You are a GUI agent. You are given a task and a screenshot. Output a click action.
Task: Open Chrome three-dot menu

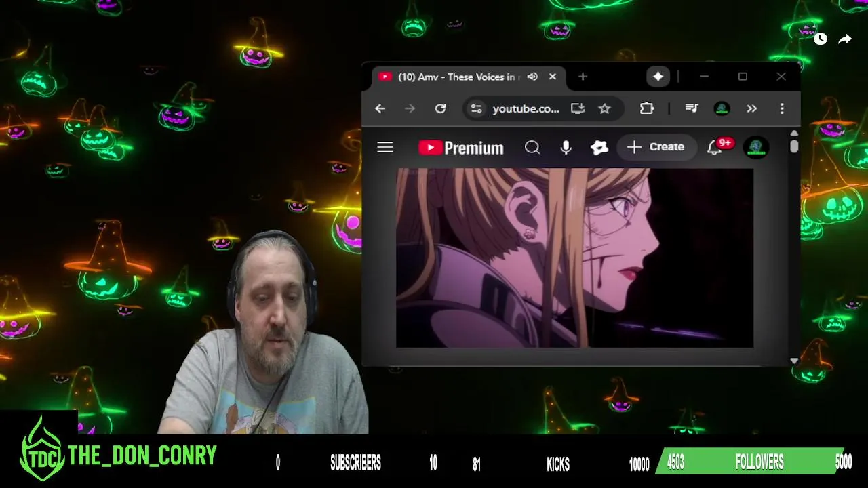(x=782, y=108)
